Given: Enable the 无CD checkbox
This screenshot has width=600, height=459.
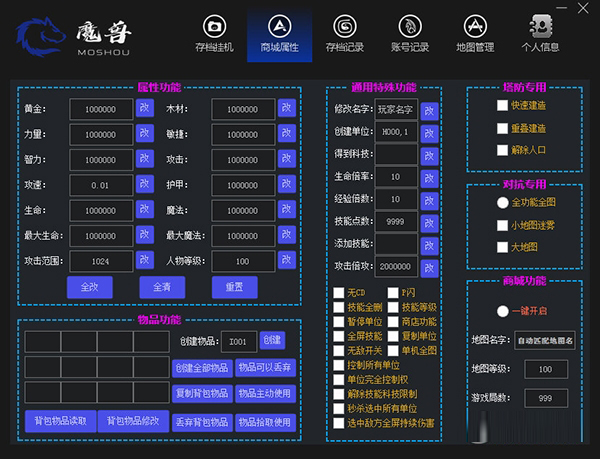Looking at the screenshot, I should click(339, 293).
